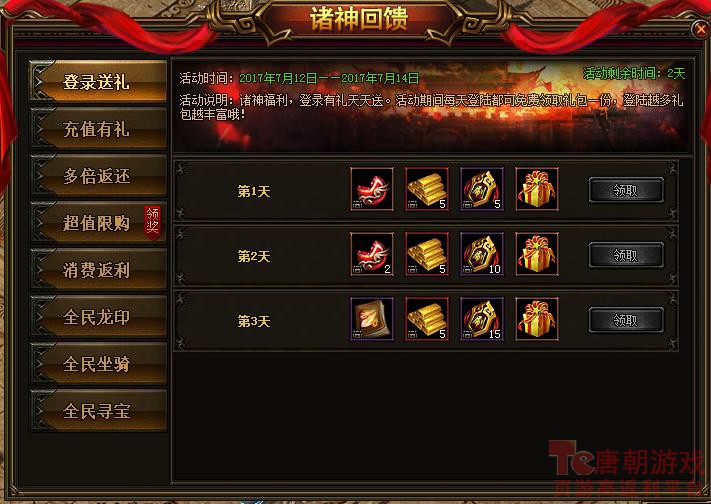Image resolution: width=711 pixels, height=504 pixels.
Task: Claim the 第2天 reward with 领取 button
Action: (x=626, y=255)
